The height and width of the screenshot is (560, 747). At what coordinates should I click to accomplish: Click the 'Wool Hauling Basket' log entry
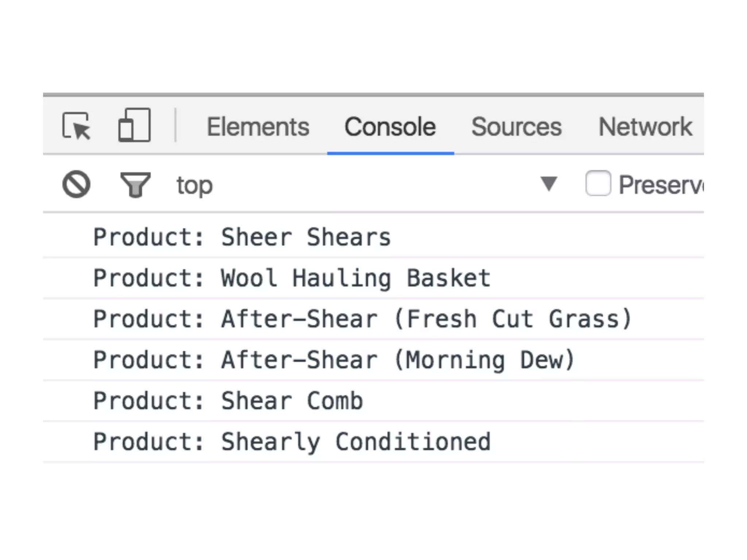[x=292, y=278]
